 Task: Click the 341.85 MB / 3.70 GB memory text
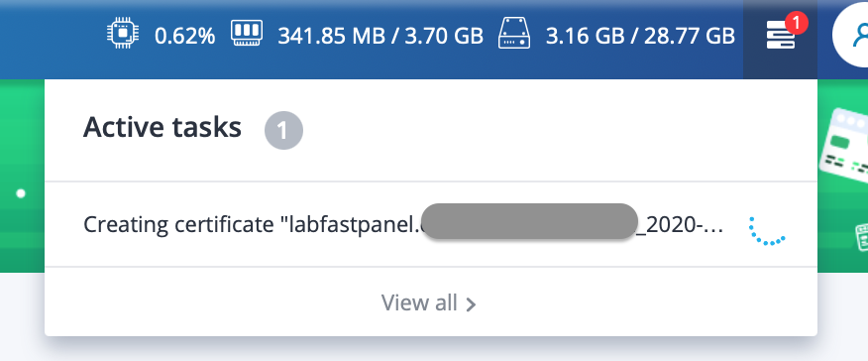[x=380, y=36]
